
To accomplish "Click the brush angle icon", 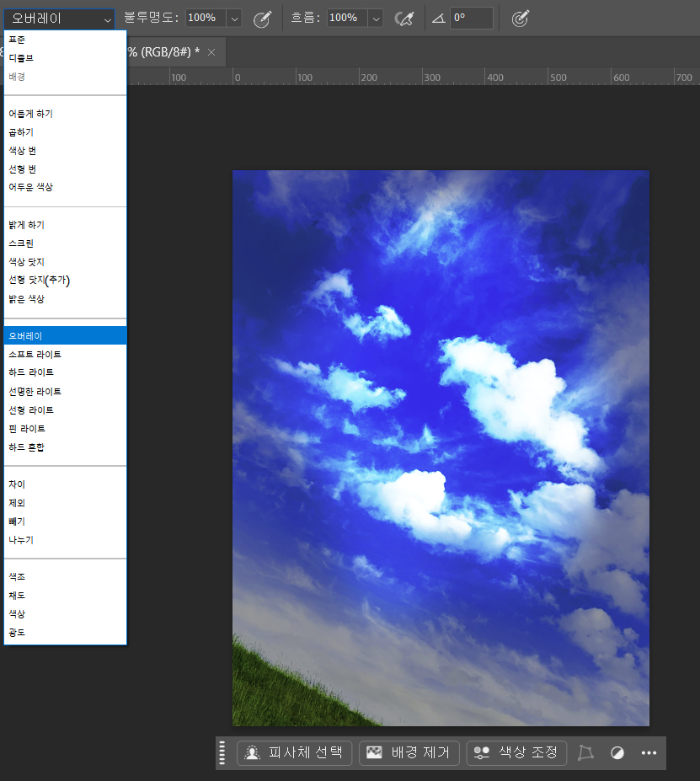I will coord(439,19).
